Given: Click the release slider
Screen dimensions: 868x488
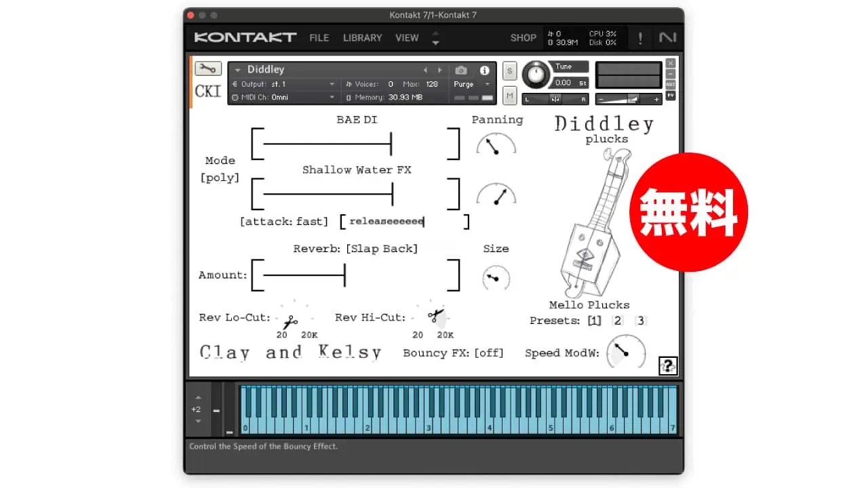Looking at the screenshot, I should tap(405, 222).
